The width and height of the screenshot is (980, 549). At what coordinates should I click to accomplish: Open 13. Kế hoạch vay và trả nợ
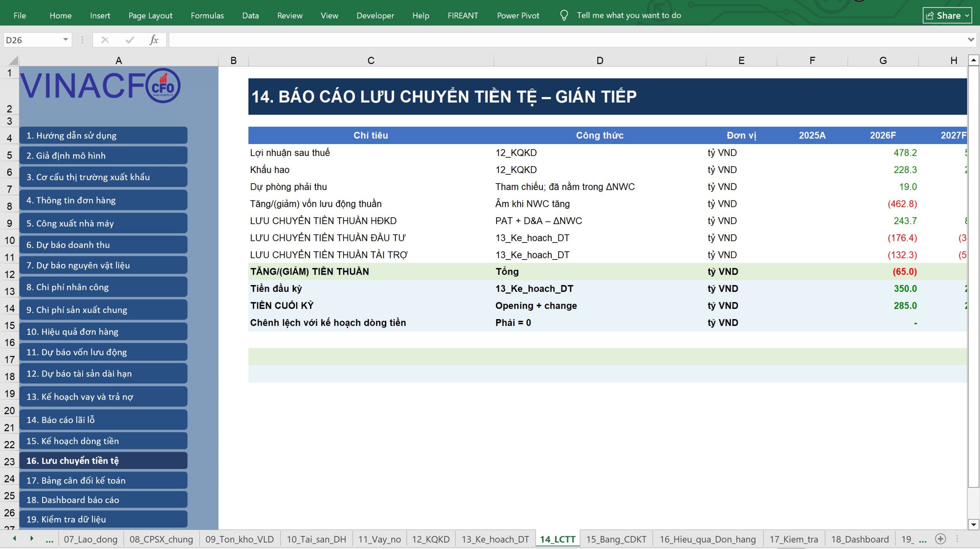point(103,397)
